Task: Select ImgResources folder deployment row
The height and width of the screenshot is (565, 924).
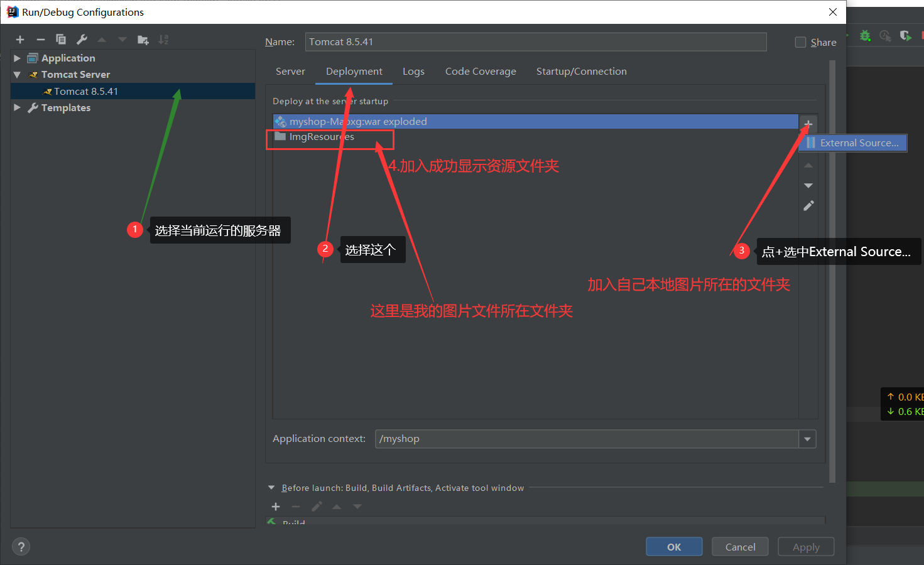Action: point(536,137)
